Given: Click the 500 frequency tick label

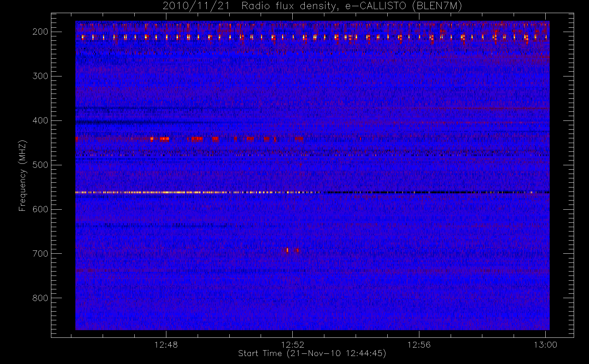Looking at the screenshot, I should coord(40,165).
